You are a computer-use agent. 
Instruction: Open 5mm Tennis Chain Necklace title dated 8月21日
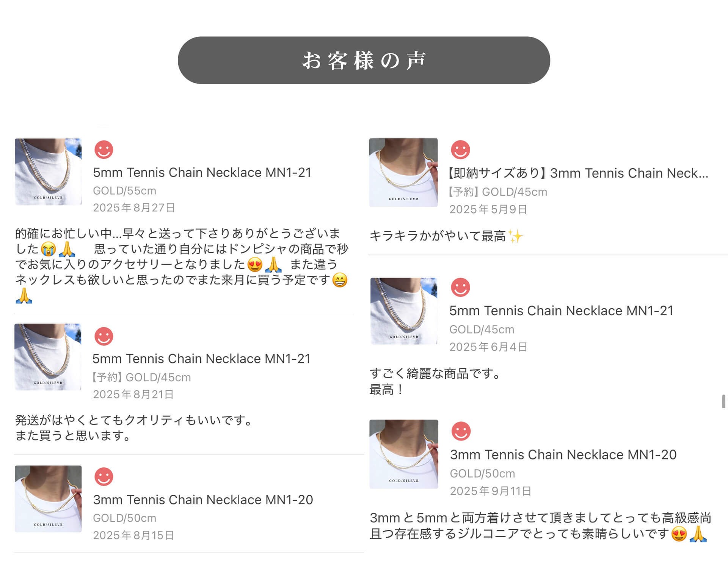[x=201, y=359]
